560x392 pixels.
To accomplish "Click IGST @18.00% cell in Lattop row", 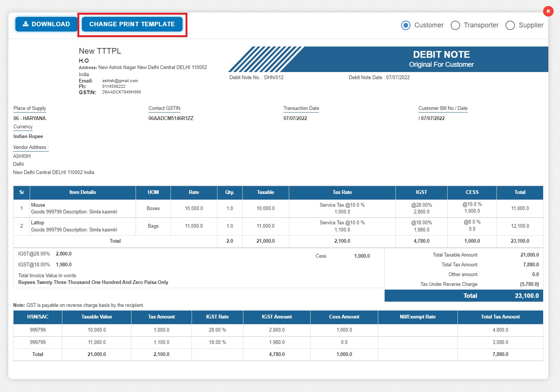I will [421, 226].
